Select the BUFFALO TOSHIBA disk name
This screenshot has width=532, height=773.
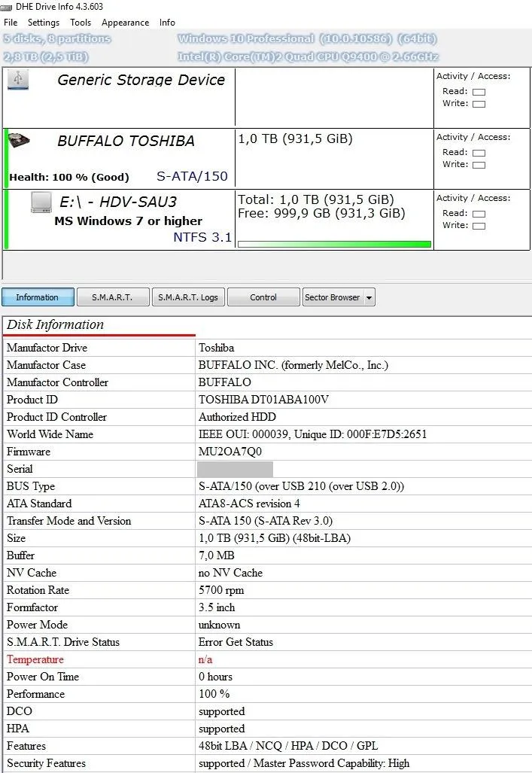pyautogui.click(x=126, y=141)
